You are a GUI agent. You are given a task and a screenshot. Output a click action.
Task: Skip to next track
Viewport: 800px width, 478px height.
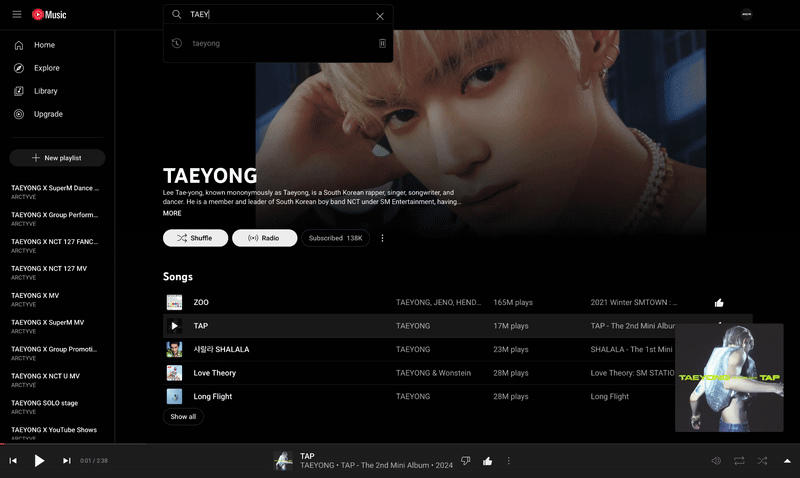pyautogui.click(x=67, y=461)
